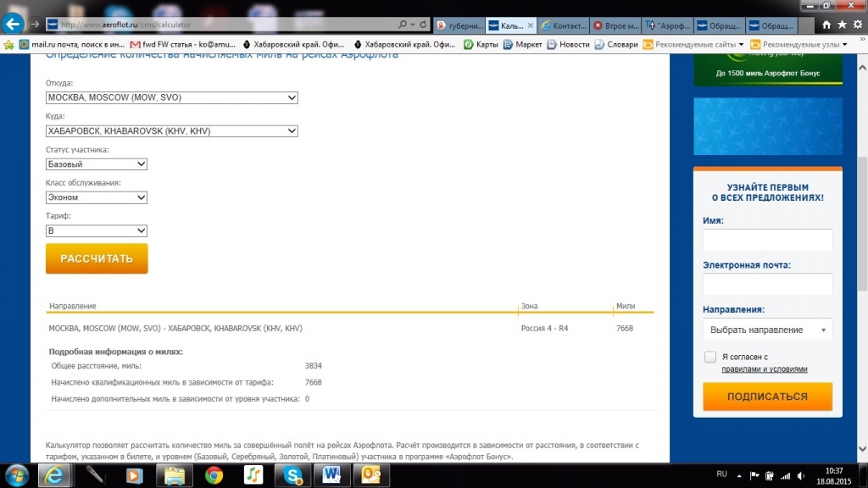Viewport: 868px width, 488px height.
Task: Click the search magnifier in address bar
Action: coord(403,25)
